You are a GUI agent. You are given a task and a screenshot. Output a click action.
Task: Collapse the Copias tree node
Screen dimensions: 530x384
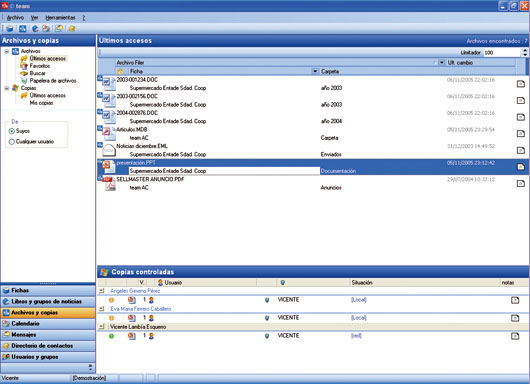[x=6, y=88]
